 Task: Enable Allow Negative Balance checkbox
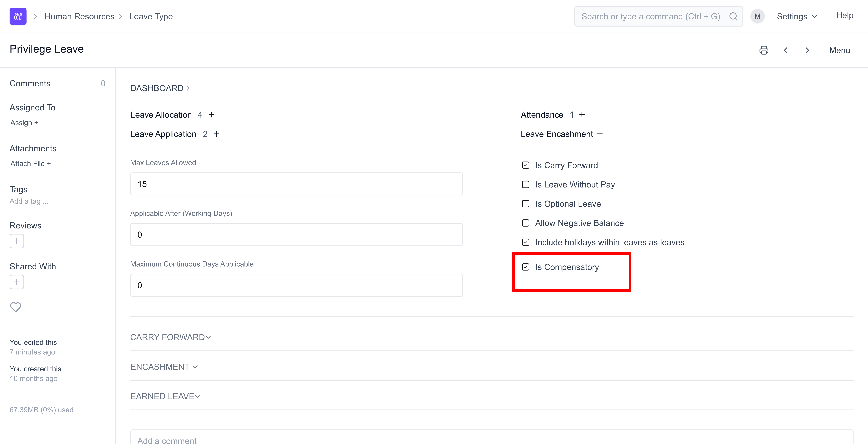(x=525, y=223)
